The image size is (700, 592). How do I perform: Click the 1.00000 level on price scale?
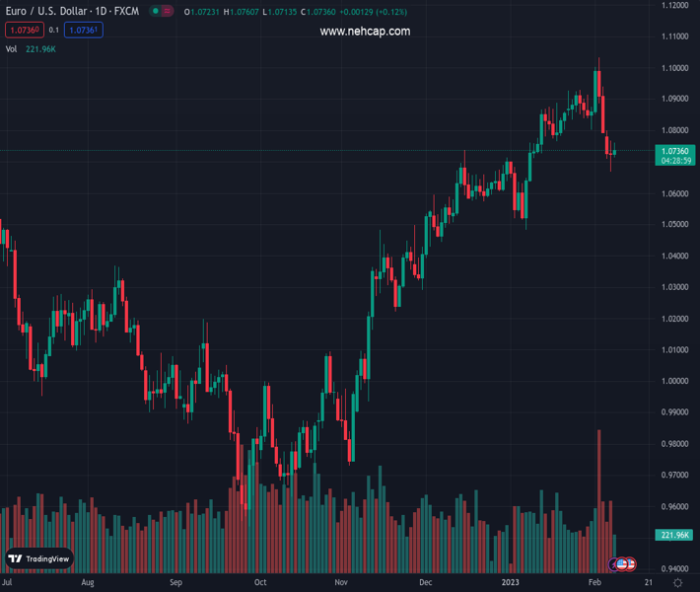pyautogui.click(x=675, y=381)
